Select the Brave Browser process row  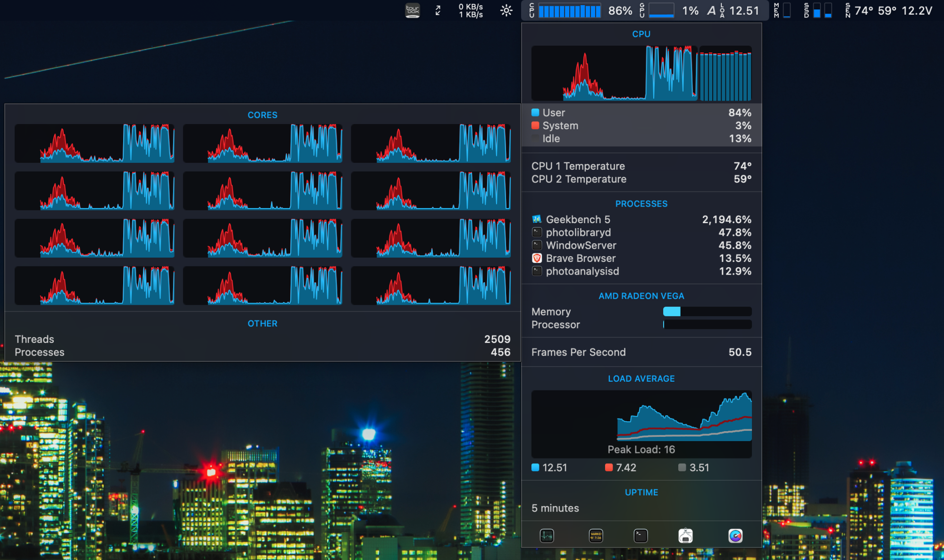(641, 258)
